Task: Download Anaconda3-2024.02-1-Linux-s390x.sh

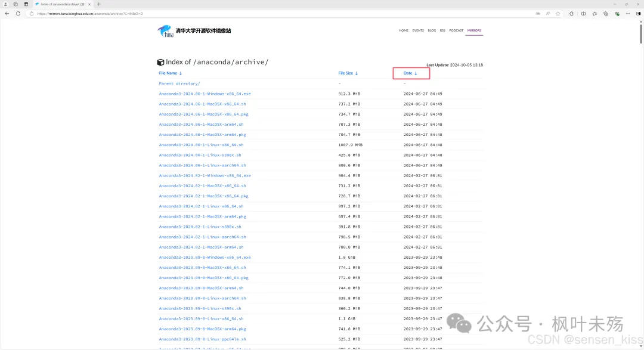Action: [200, 227]
